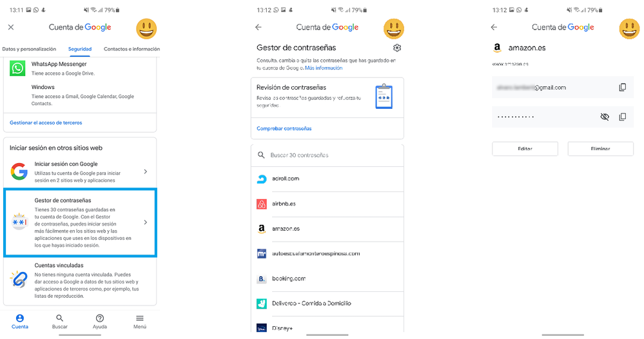
Task: Open Gestor de contraseñas entry title
Action: pyautogui.click(x=63, y=200)
